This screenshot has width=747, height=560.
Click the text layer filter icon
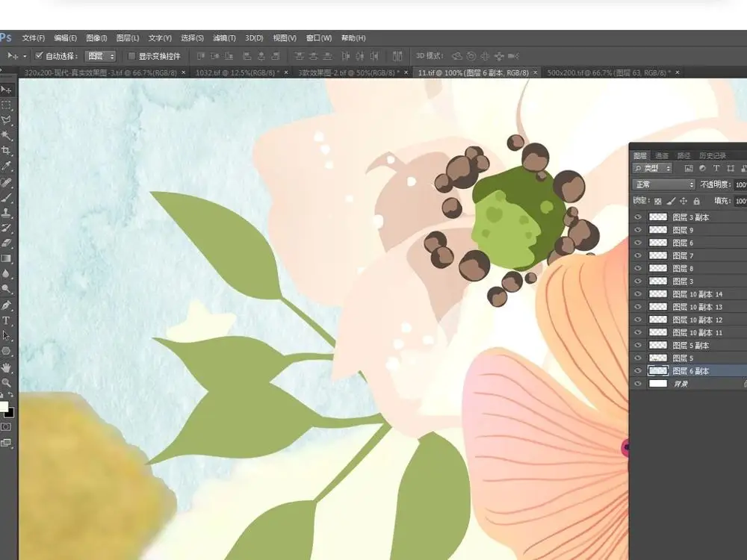click(x=716, y=169)
